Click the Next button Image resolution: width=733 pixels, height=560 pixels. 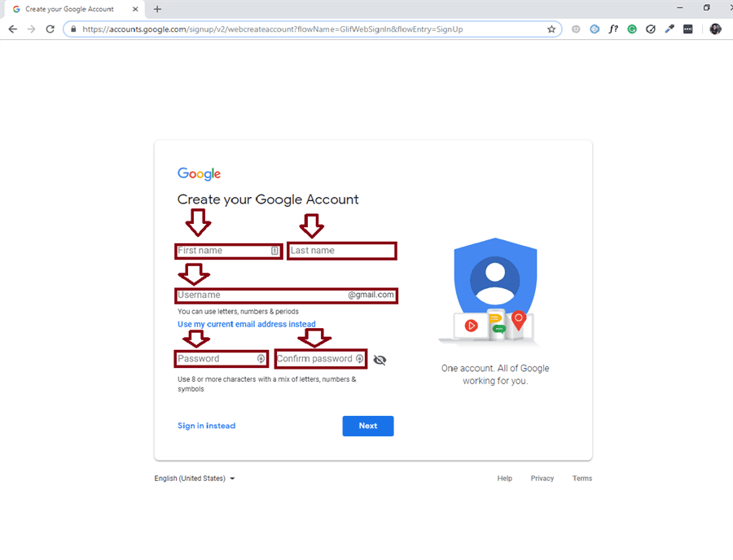point(367,426)
